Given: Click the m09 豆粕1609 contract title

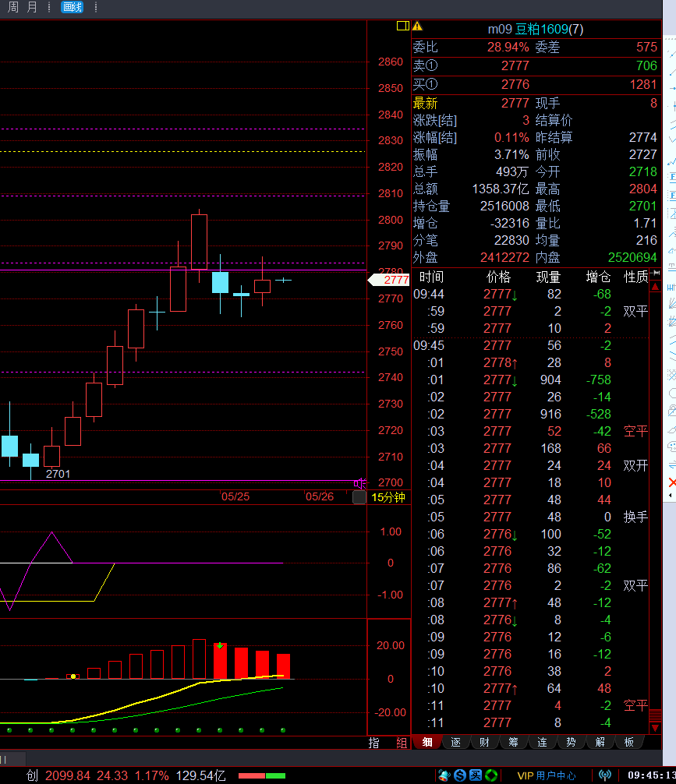Looking at the screenshot, I should (x=535, y=29).
